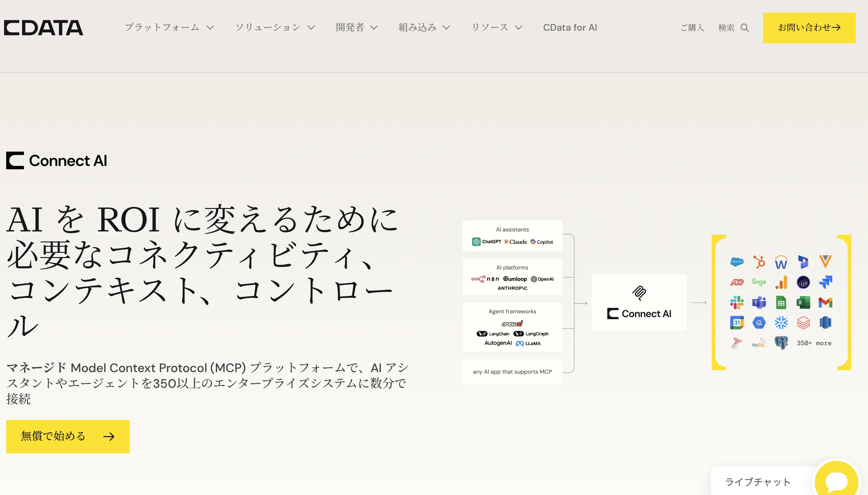
Task: Open the CData for AI nav link
Action: (x=570, y=27)
